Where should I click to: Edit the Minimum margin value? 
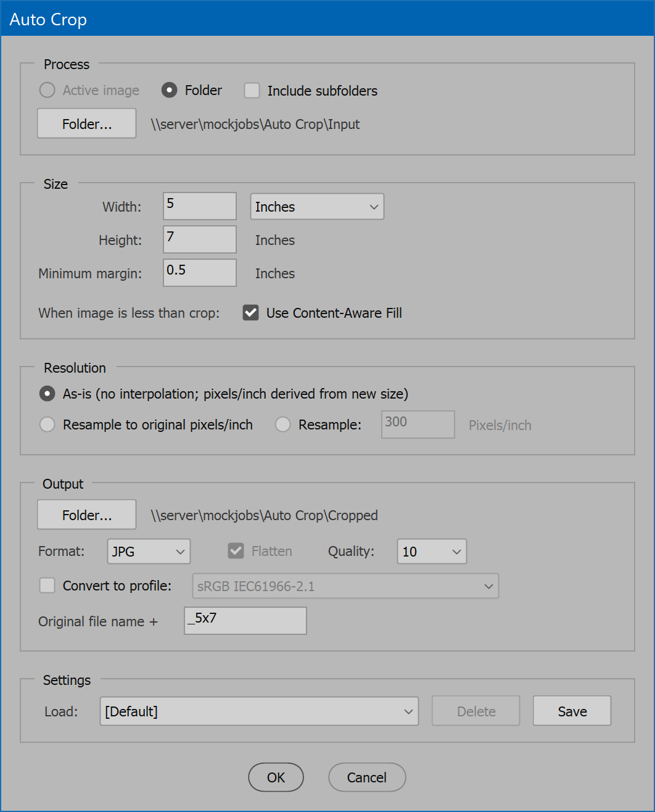point(199,272)
